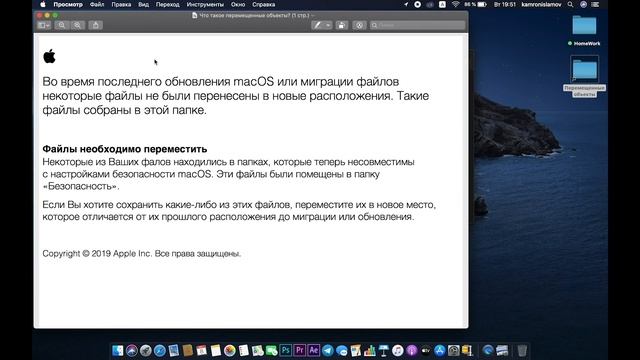Open Safari from the Dock
Image resolution: width=640 pixels, height=360 pixels.
pos(160,351)
